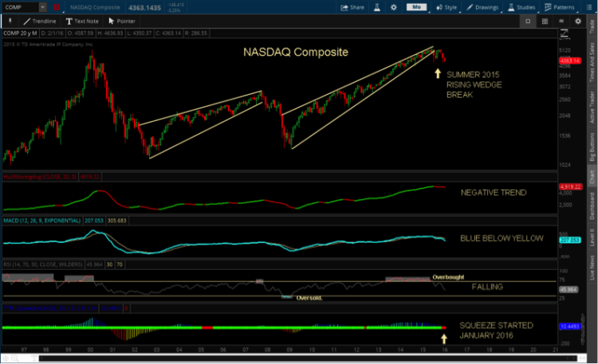Click the COMP 20 y M chart label
Image resolution: width=598 pixels, height=364 pixels.
(x=20, y=33)
